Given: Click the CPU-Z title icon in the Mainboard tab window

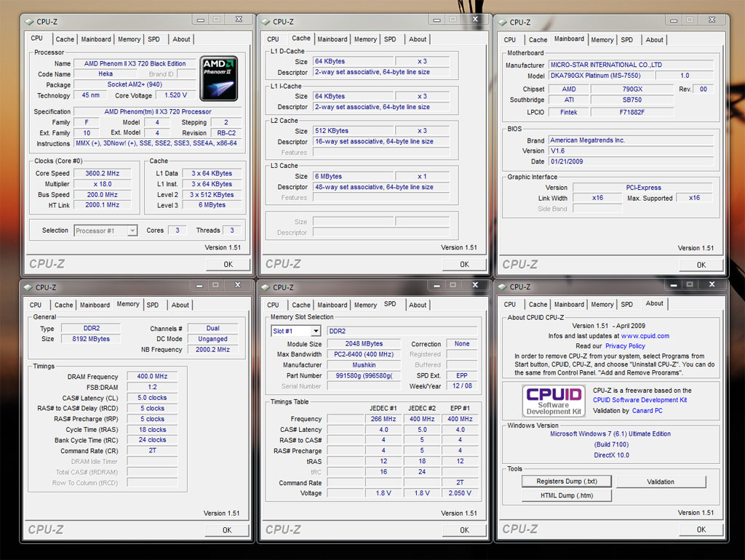Looking at the screenshot, I should coord(502,23).
